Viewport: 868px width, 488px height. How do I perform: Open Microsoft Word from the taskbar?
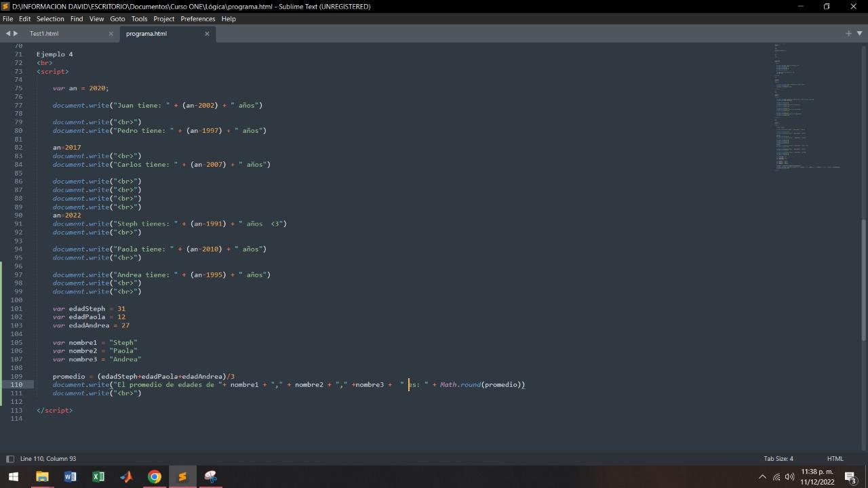(70, 476)
